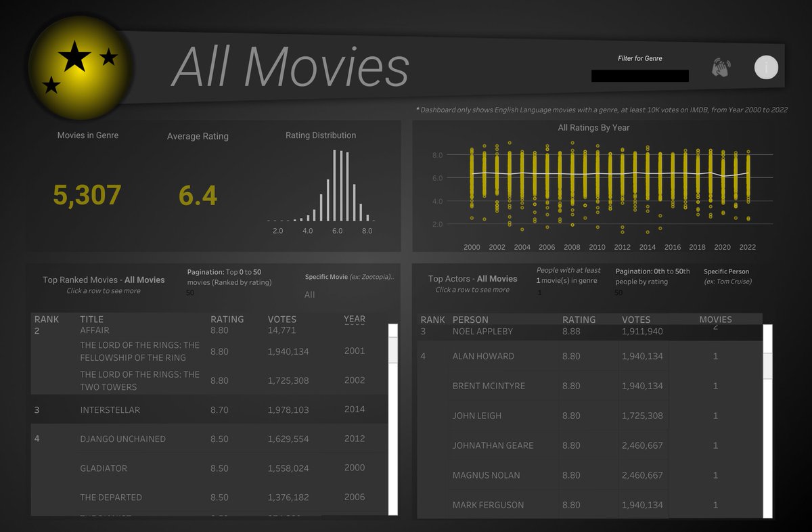Select actor Alan Howard in Top Actors
The width and height of the screenshot is (812, 532).
pos(484,356)
